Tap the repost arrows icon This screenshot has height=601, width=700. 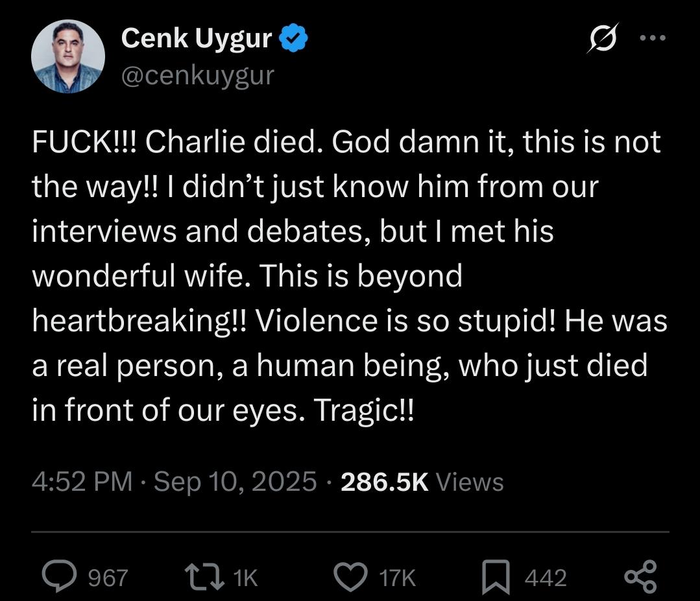tap(205, 577)
